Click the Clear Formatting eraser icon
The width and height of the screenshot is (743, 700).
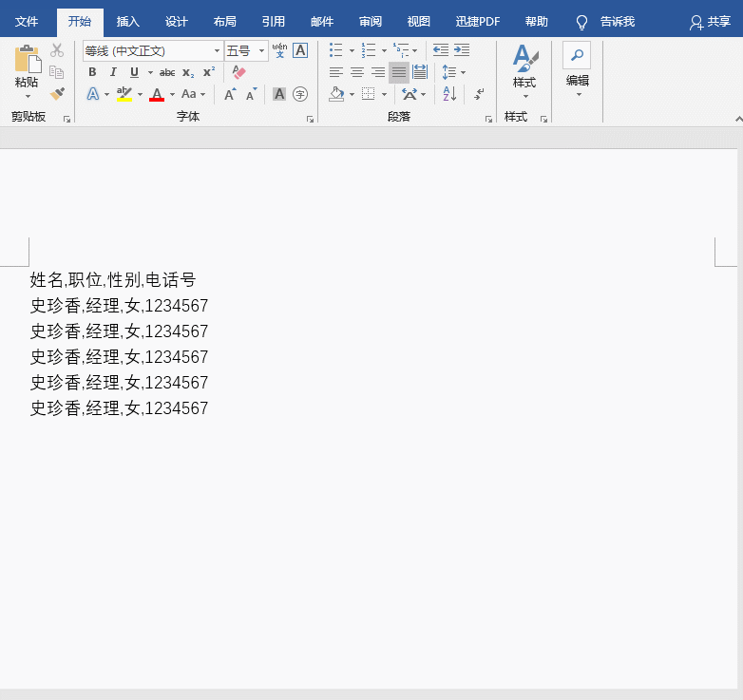pyautogui.click(x=238, y=72)
